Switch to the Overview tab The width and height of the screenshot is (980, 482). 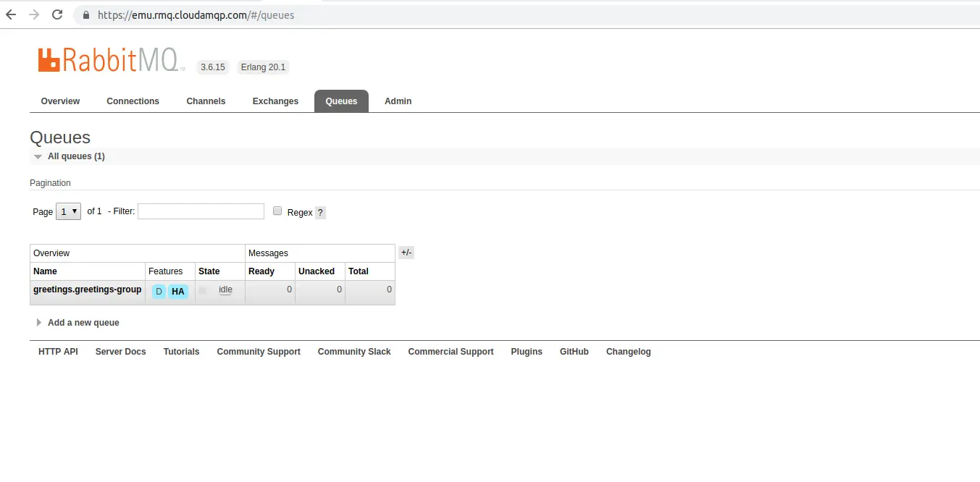[60, 101]
